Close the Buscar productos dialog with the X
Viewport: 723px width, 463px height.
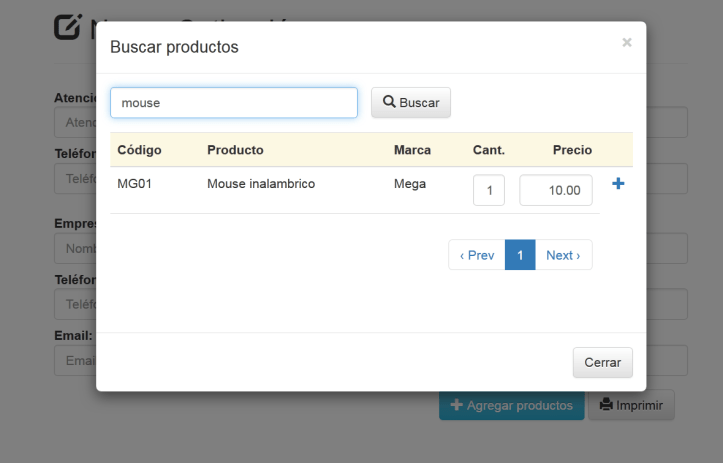click(626, 42)
